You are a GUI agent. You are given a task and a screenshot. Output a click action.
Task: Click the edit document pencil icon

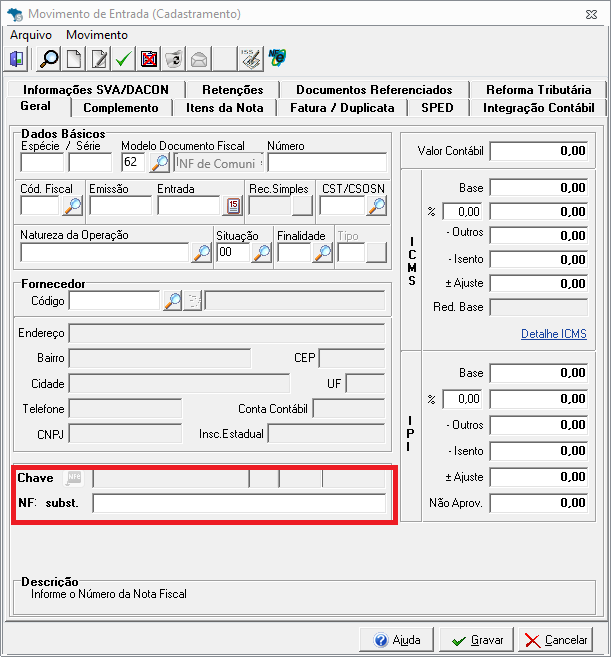[x=99, y=59]
